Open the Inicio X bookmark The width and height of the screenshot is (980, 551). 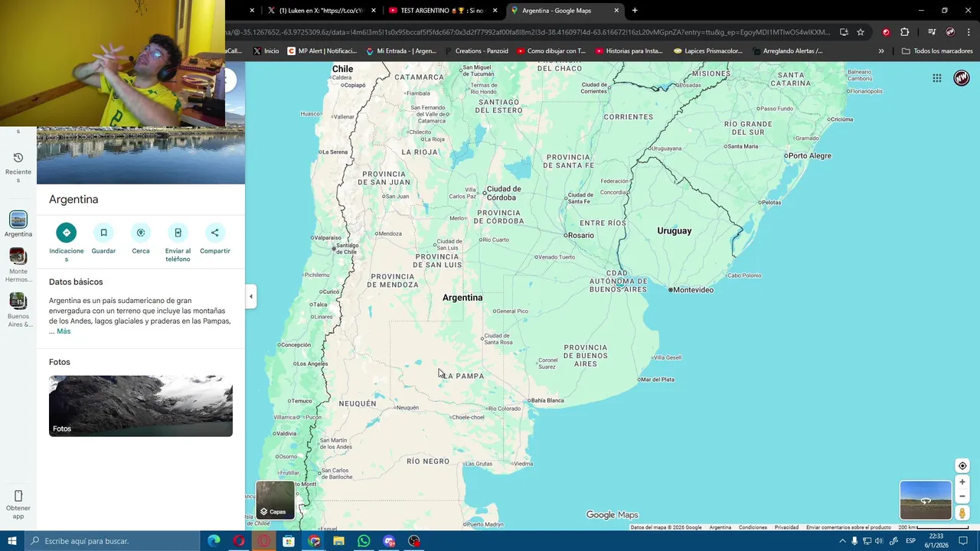266,51
